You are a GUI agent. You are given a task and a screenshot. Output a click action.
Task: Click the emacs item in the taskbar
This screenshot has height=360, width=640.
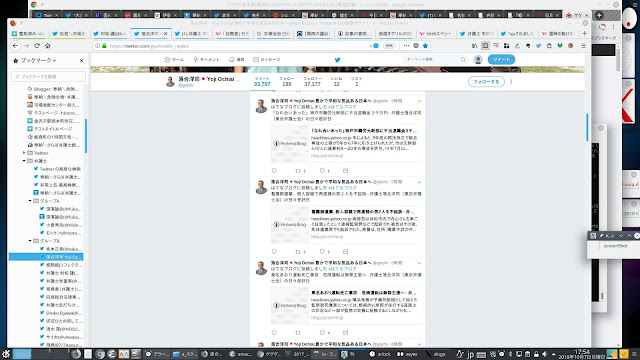(241, 354)
